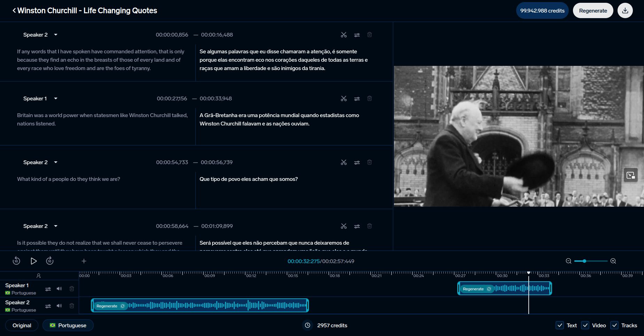This screenshot has width=644, height=336.
Task: Regenerate the Speaker 2 audio clip in timeline
Action: [110, 306]
